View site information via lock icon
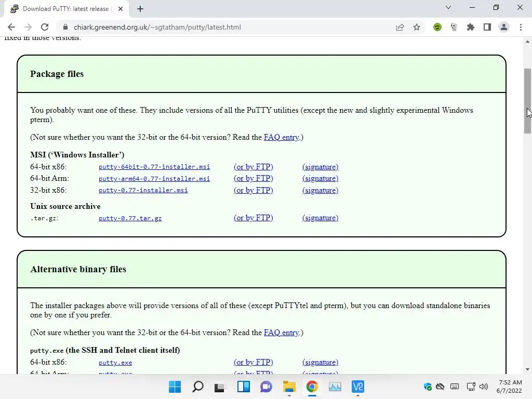Screen dimensions: 532x399 tap(65, 27)
